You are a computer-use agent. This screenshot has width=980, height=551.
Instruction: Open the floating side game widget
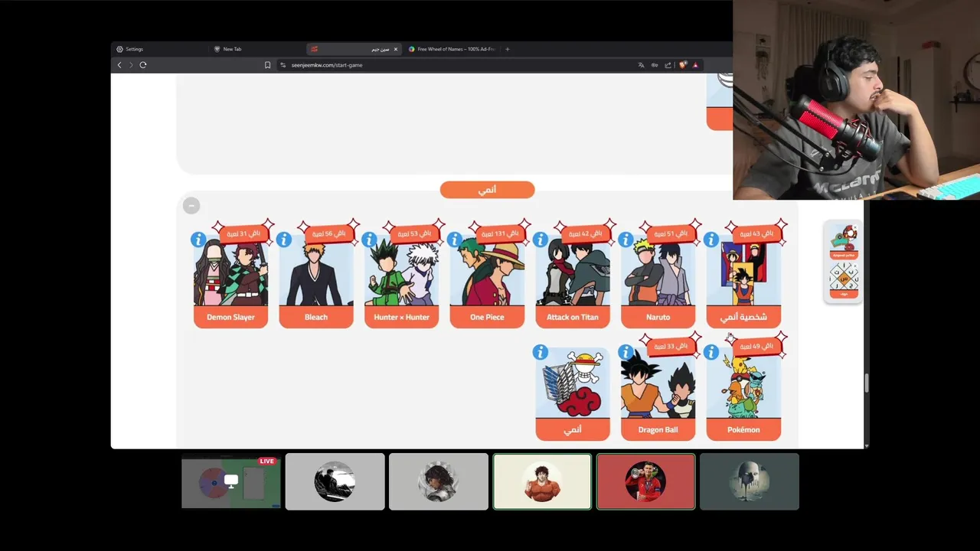(x=843, y=262)
